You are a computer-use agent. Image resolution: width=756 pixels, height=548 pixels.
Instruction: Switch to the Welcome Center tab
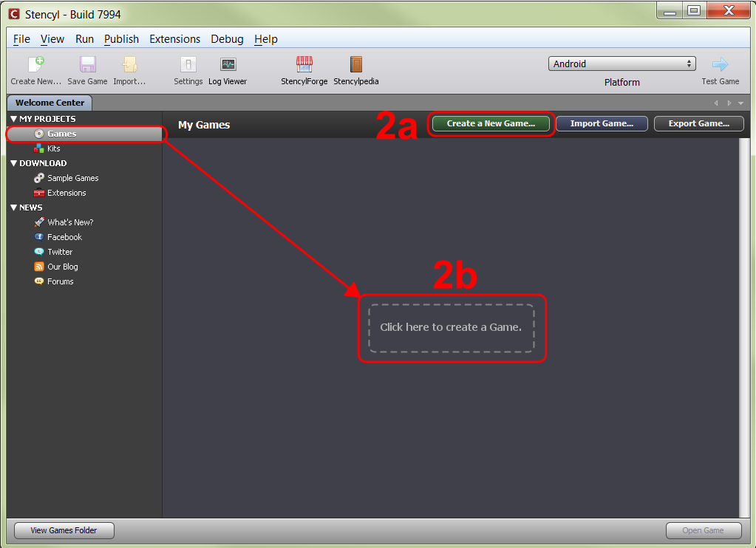click(x=50, y=103)
